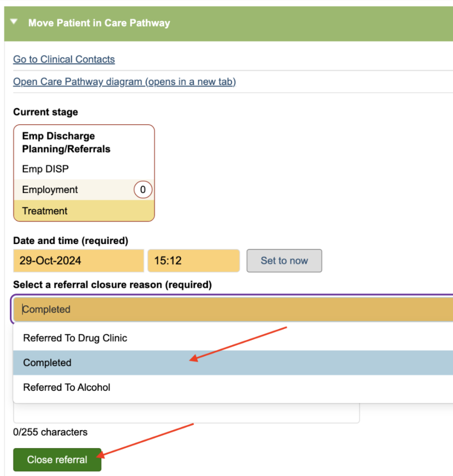The width and height of the screenshot is (453, 476).
Task: Click the Move Patient in Care Pathway header
Action: [x=99, y=23]
